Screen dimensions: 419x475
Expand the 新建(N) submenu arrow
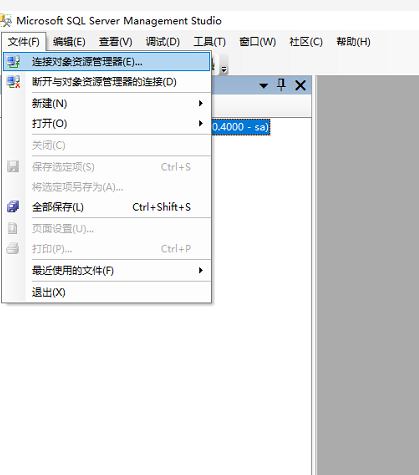(201, 103)
